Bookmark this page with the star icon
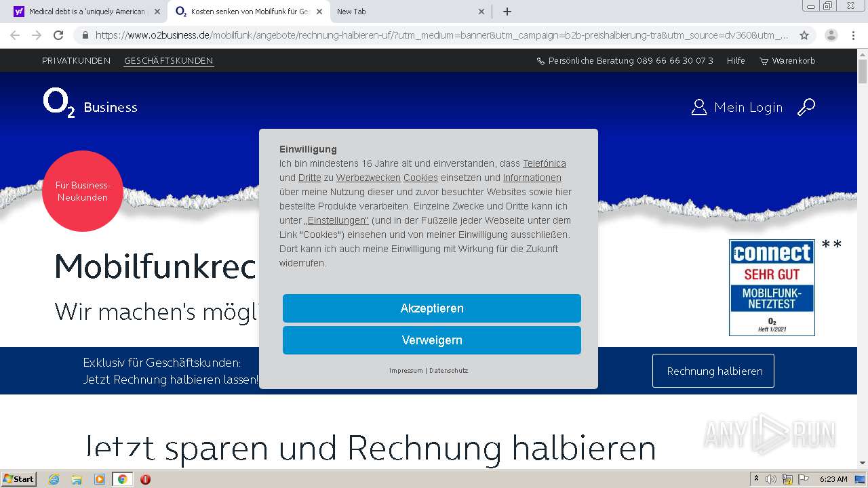This screenshot has width=868, height=488. (804, 35)
